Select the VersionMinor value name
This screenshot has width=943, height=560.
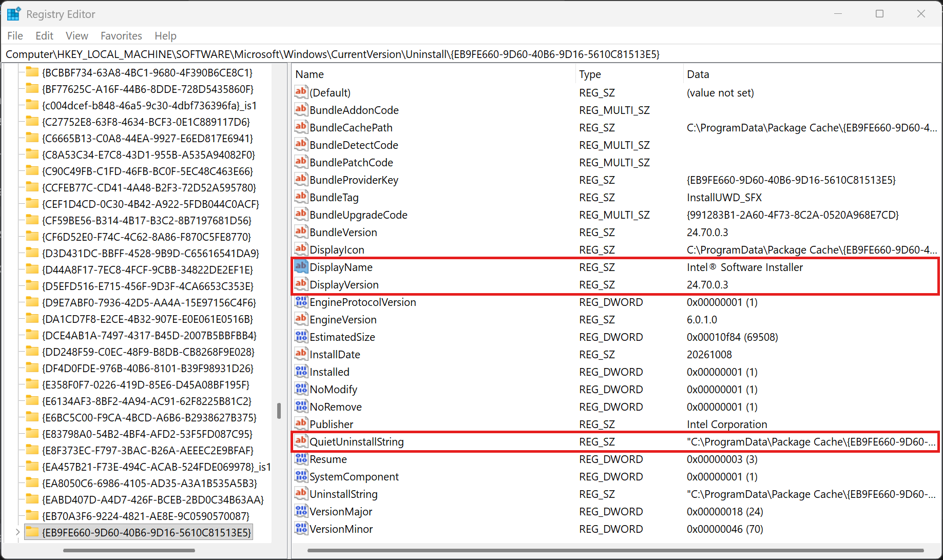[341, 529]
